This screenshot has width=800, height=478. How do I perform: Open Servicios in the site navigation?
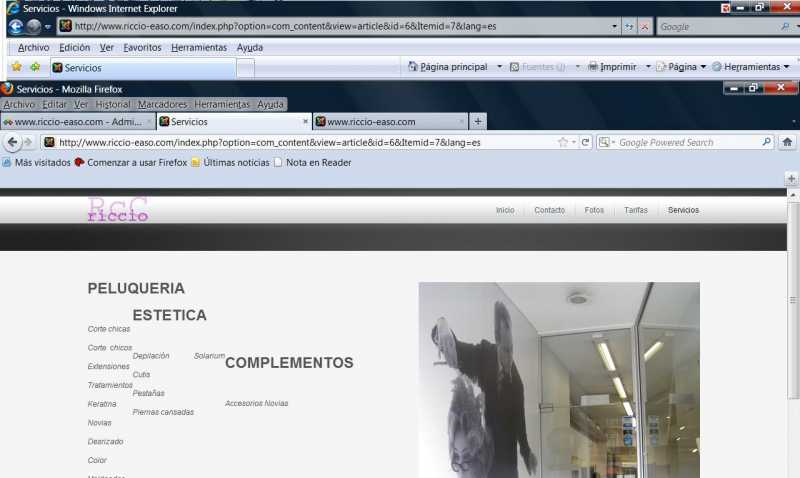(x=684, y=210)
